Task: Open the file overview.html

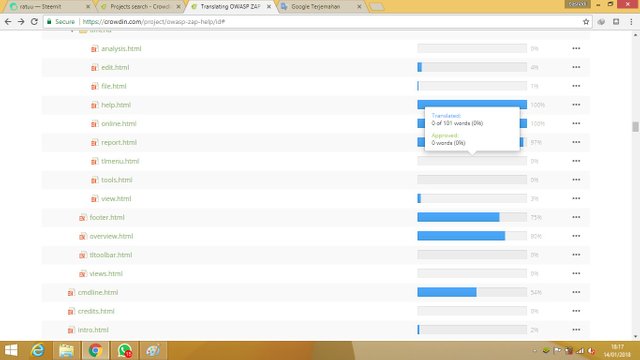Action: (111, 236)
